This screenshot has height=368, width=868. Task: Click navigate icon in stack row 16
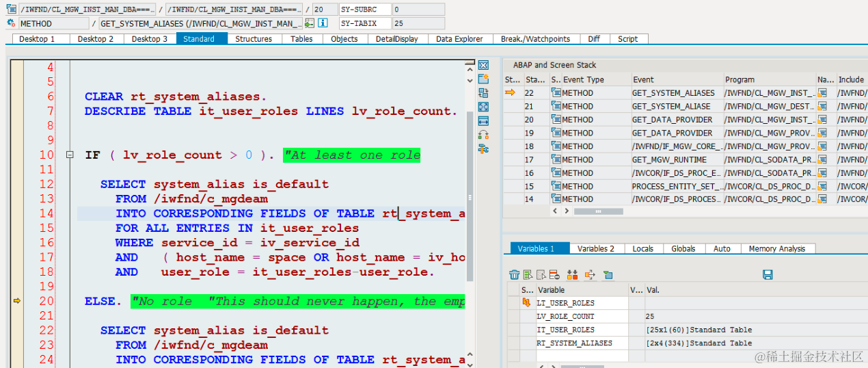pyautogui.click(x=822, y=172)
